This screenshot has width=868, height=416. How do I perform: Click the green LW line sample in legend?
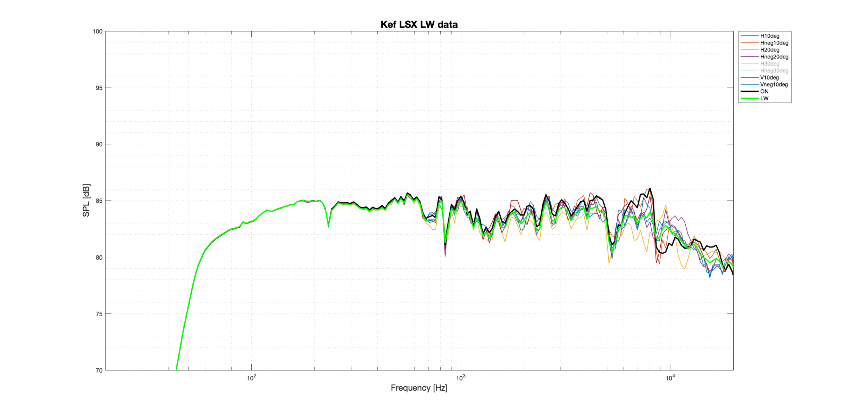coord(749,98)
